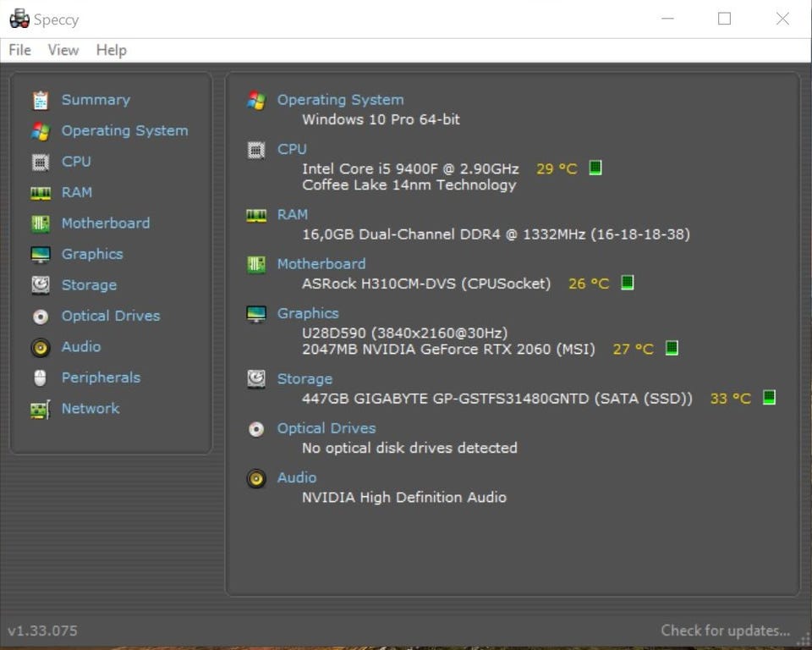Click the Network card icon in sidebar

(41, 410)
